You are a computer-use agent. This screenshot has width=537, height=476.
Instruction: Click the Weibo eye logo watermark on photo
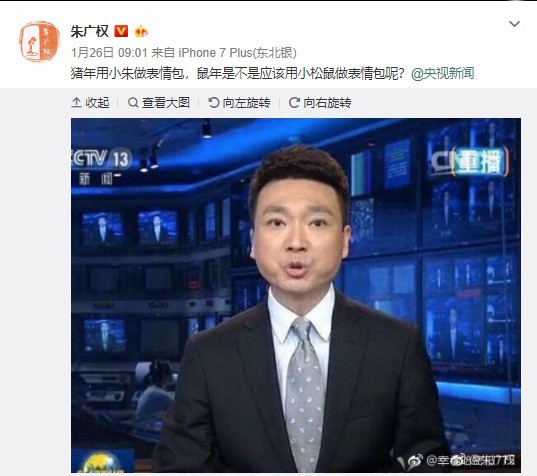coord(415,461)
